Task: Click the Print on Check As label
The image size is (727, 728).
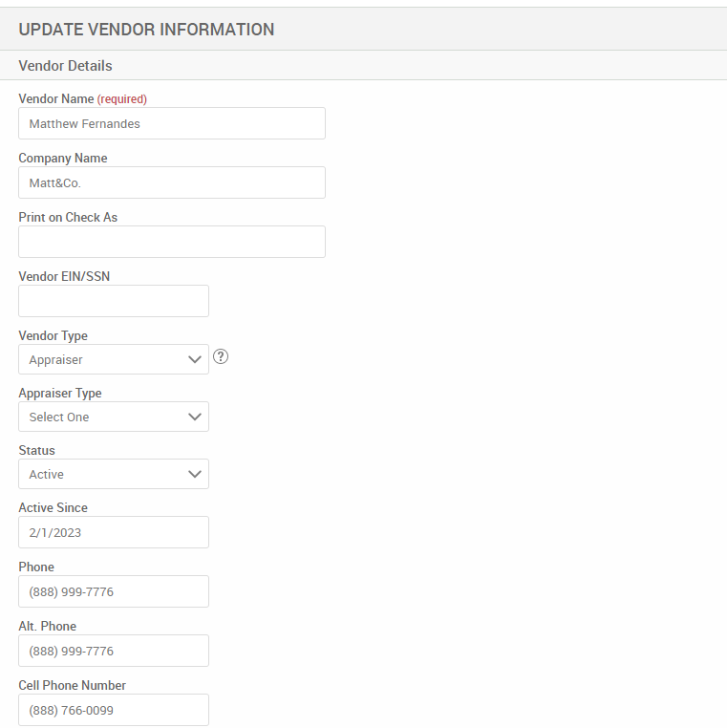Action: 68,217
